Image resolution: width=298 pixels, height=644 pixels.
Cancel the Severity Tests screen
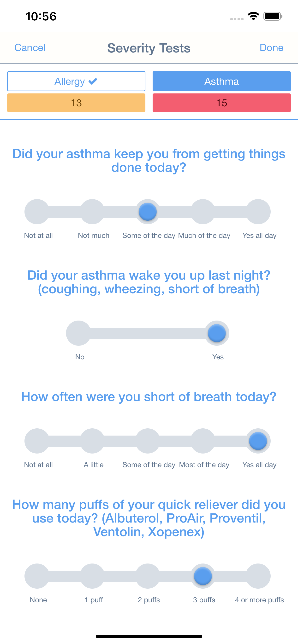(30, 47)
